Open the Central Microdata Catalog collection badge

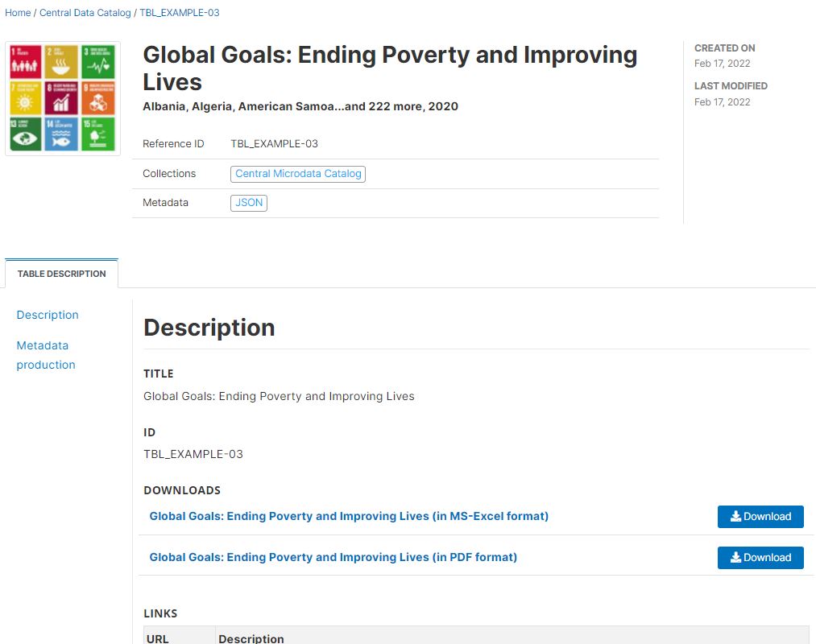pos(298,174)
